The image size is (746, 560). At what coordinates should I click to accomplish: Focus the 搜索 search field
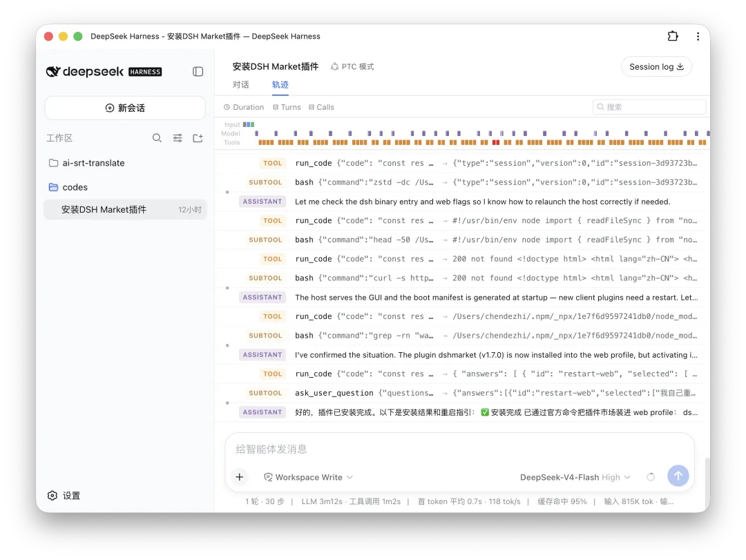point(649,107)
